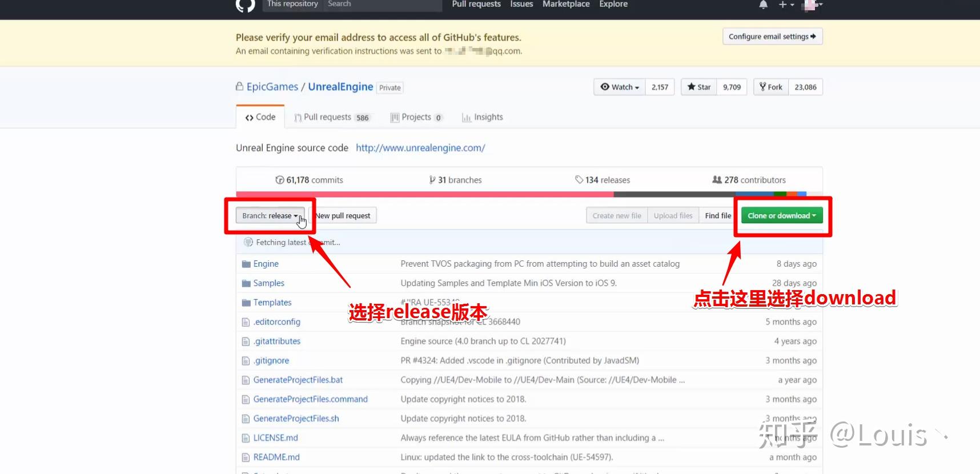Fork the UnrealEngine repository
The height and width of the screenshot is (474, 980).
pyautogui.click(x=771, y=87)
